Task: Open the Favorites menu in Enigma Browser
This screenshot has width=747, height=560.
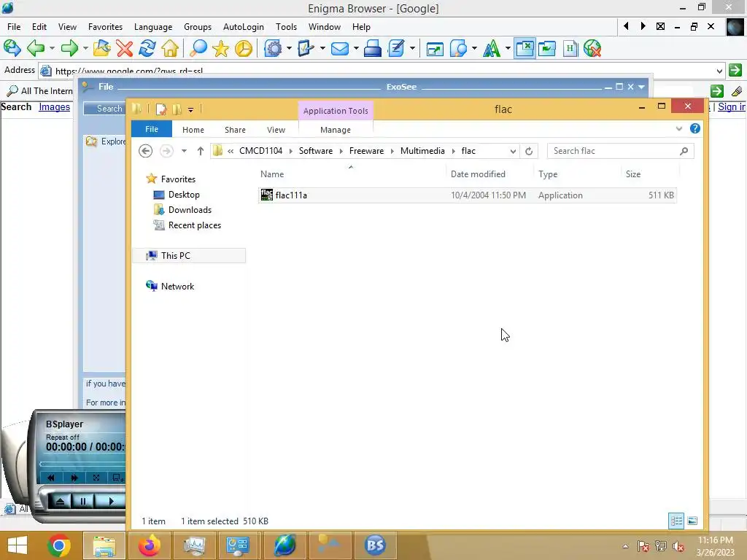Action: (x=105, y=27)
